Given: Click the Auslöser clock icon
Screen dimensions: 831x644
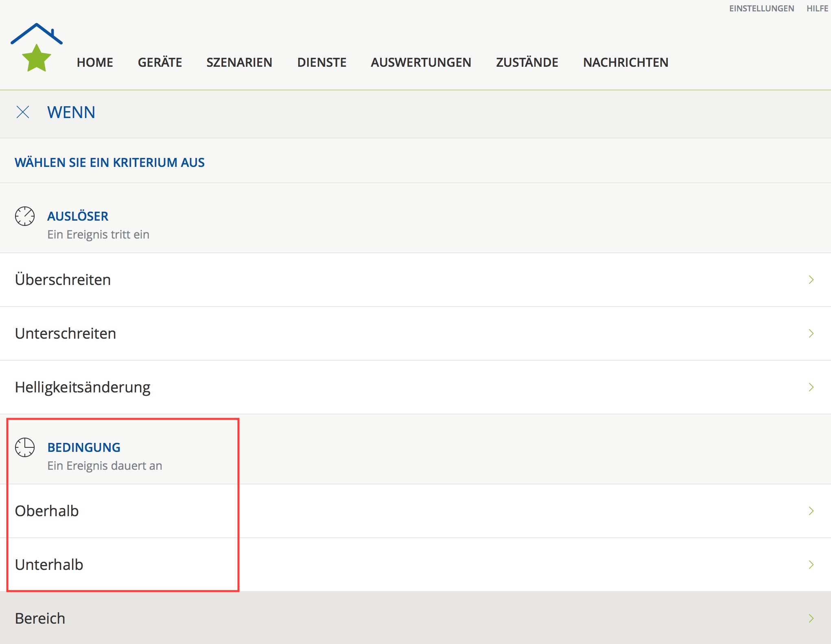Looking at the screenshot, I should point(25,216).
